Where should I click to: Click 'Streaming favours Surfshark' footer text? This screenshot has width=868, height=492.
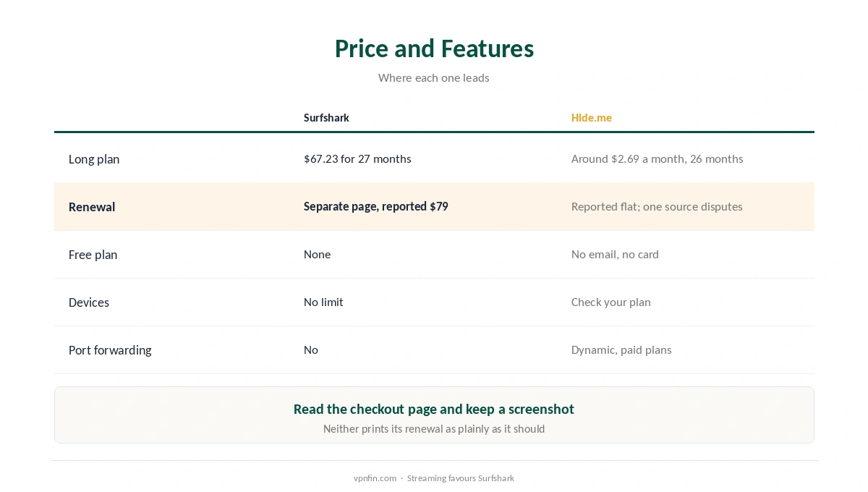pyautogui.click(x=461, y=478)
